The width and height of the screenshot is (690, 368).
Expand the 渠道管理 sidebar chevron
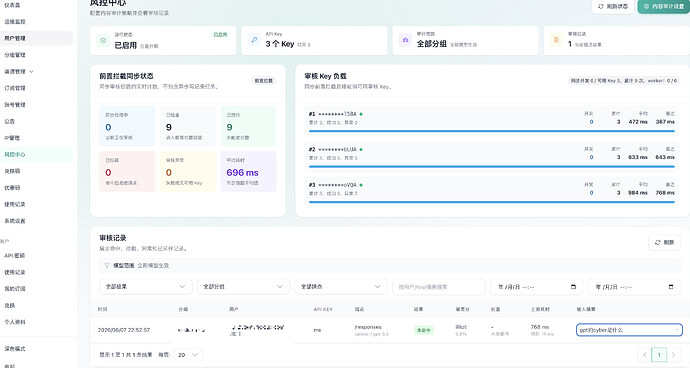coord(31,71)
